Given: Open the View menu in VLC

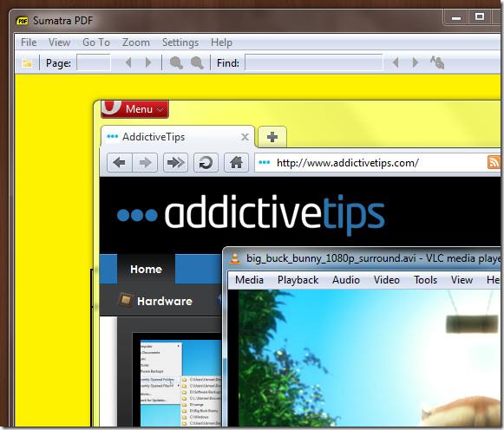Looking at the screenshot, I should click(461, 280).
